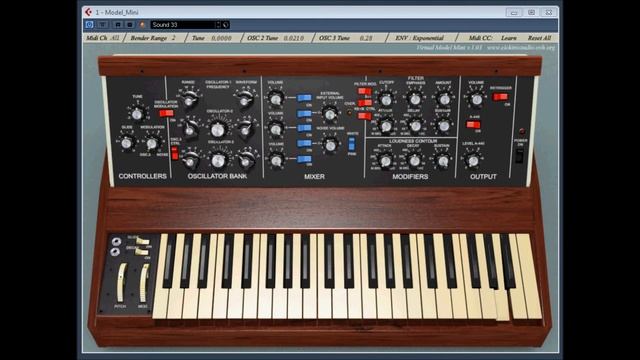
Task: Toggle the Noise blue mixer switch
Action: [304, 143]
